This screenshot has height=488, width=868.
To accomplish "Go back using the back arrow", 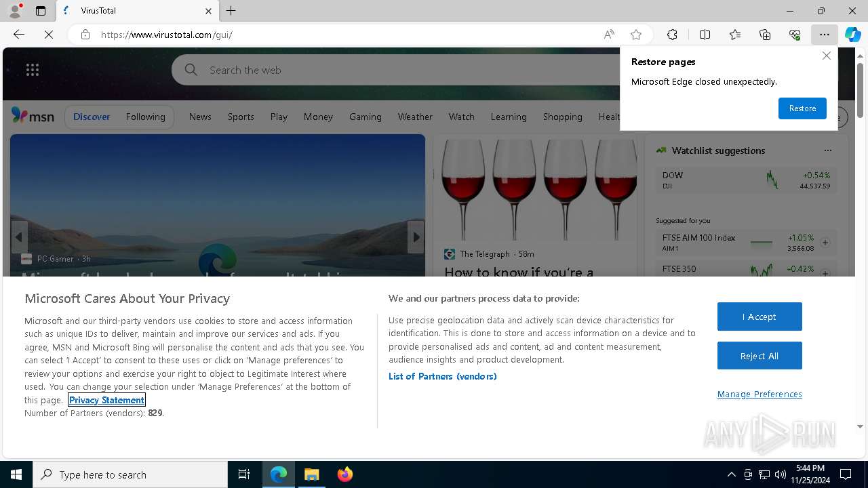I will click(x=19, y=35).
